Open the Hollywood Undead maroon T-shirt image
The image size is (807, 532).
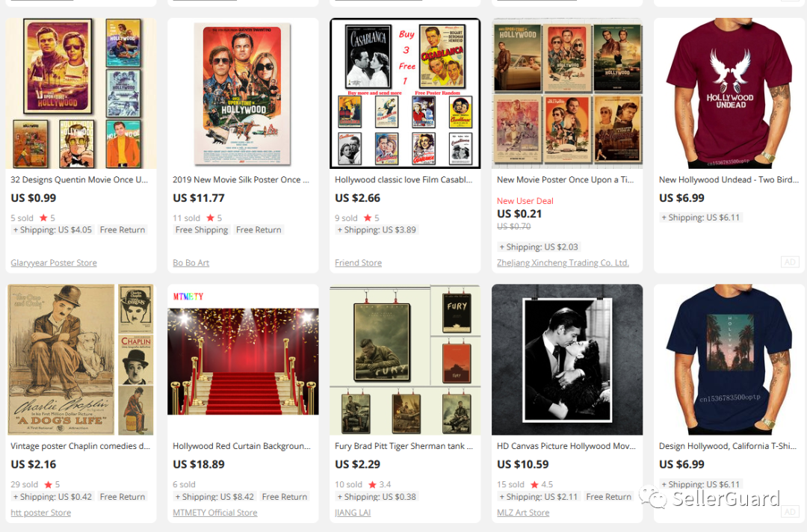pyautogui.click(x=729, y=93)
